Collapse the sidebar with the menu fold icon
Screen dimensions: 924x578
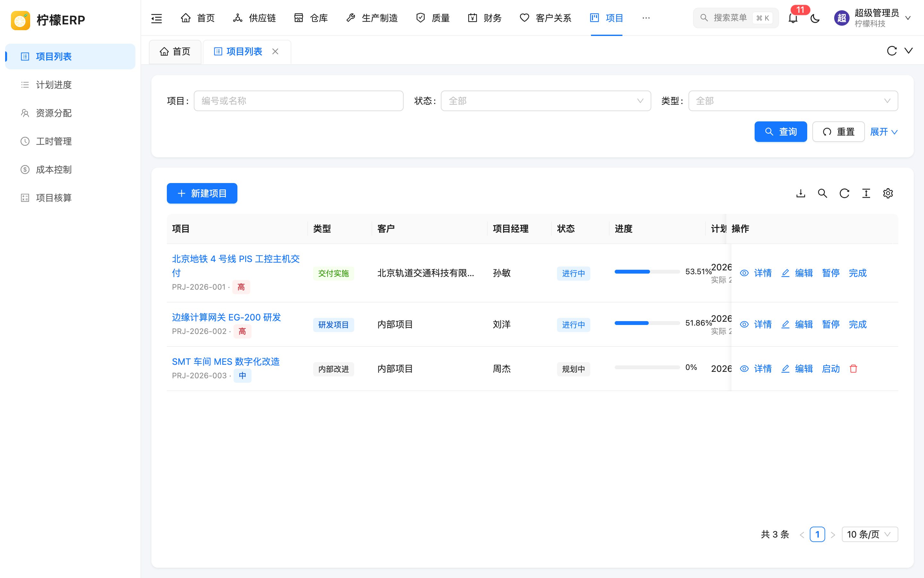tap(157, 18)
